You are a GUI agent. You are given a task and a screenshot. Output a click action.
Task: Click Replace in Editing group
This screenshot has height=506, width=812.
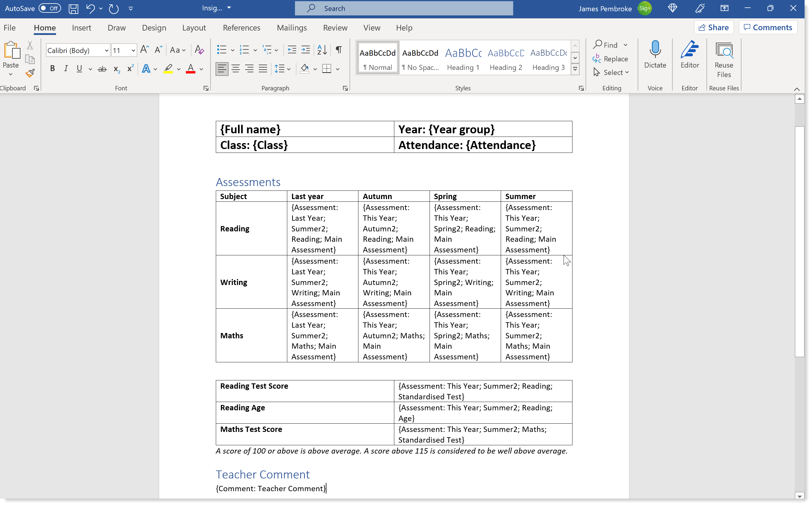[x=610, y=59]
